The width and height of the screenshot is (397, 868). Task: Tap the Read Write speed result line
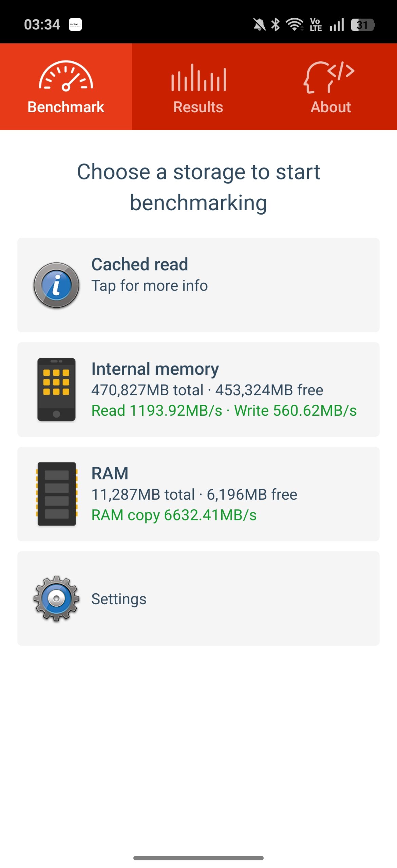(224, 411)
